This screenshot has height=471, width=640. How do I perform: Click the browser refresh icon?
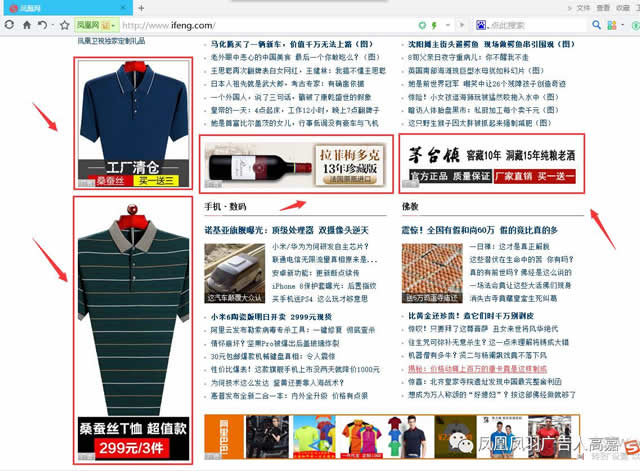tap(8, 24)
